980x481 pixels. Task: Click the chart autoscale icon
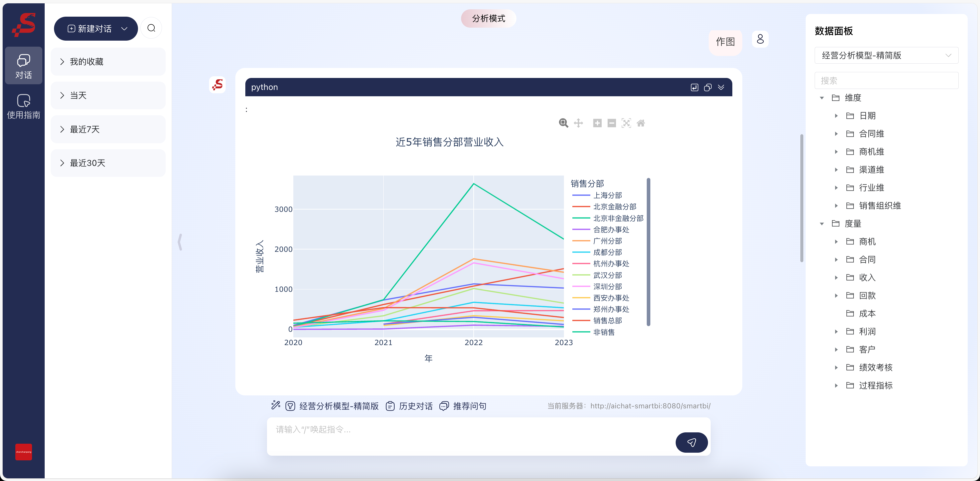tap(626, 123)
